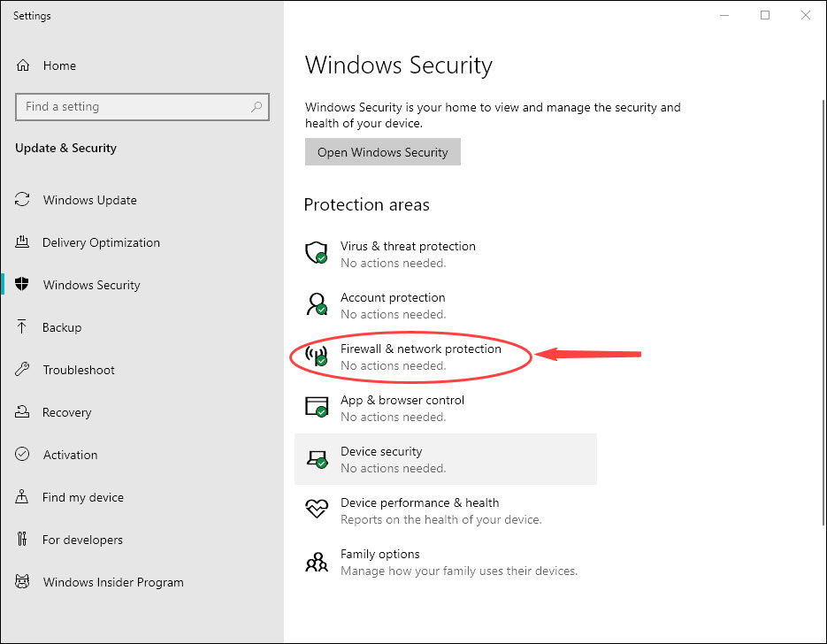The image size is (827, 644).
Task: Focus the Find a setting search box
Action: pos(142,106)
